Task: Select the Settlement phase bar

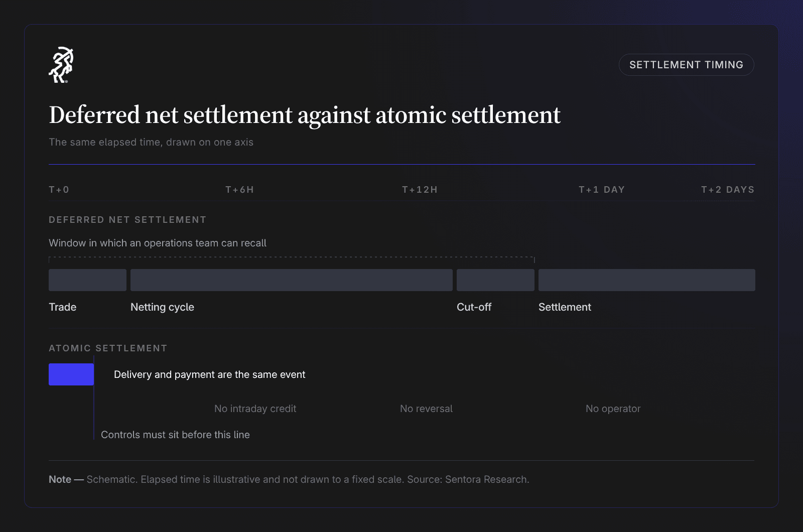Action: point(647,280)
